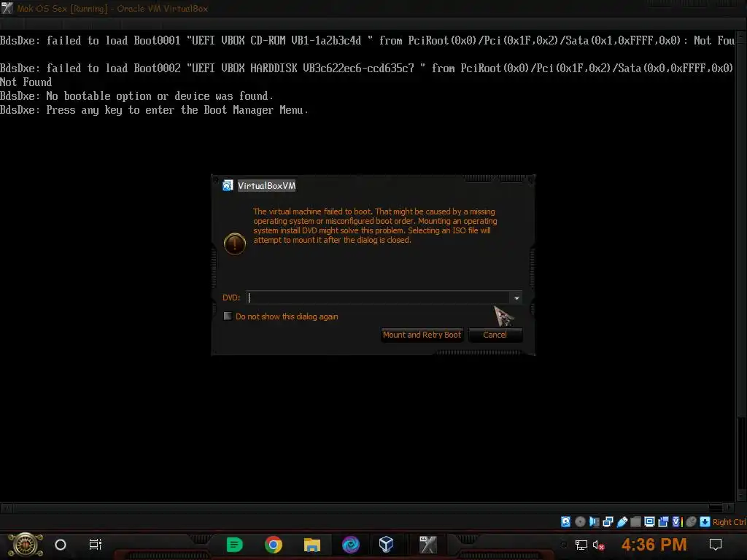Click the CPU virtualization 'V' status icon
This screenshot has width=747, height=560.
tap(677, 522)
